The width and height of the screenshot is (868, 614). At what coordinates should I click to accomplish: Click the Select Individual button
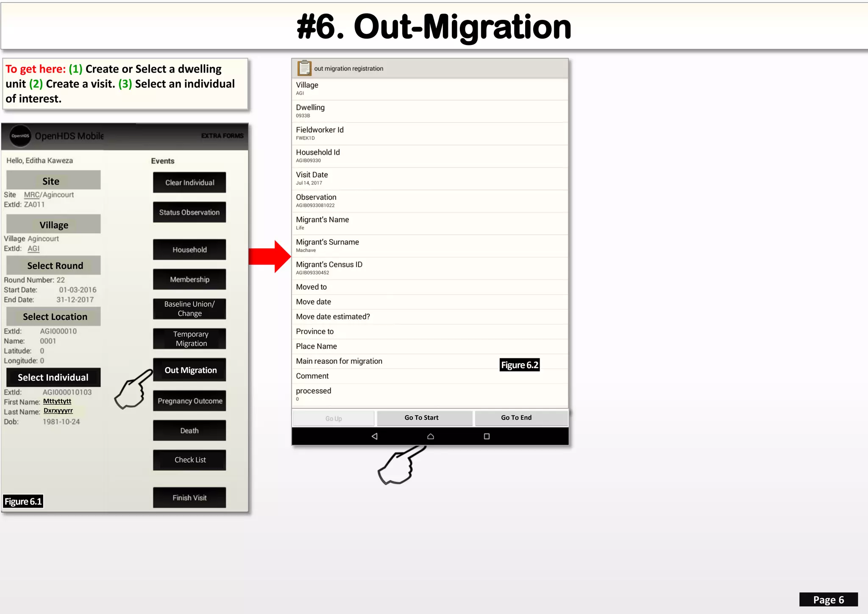pyautogui.click(x=53, y=377)
